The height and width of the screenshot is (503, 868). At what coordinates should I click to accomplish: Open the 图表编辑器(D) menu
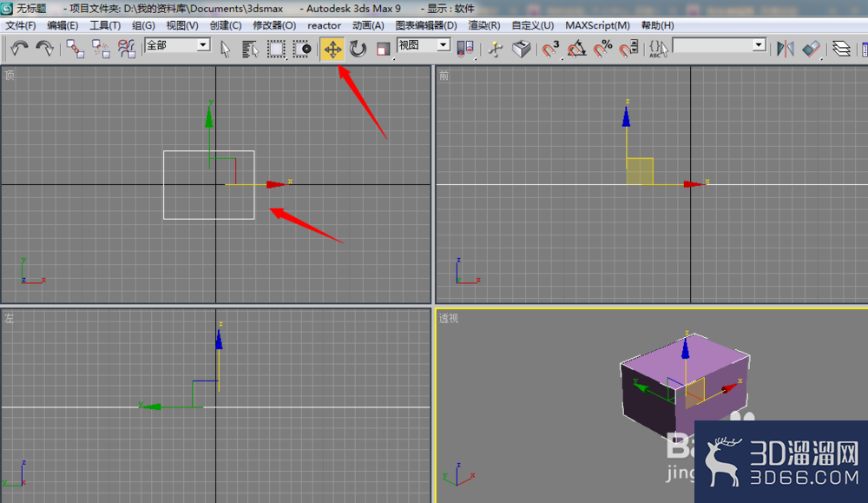[426, 25]
